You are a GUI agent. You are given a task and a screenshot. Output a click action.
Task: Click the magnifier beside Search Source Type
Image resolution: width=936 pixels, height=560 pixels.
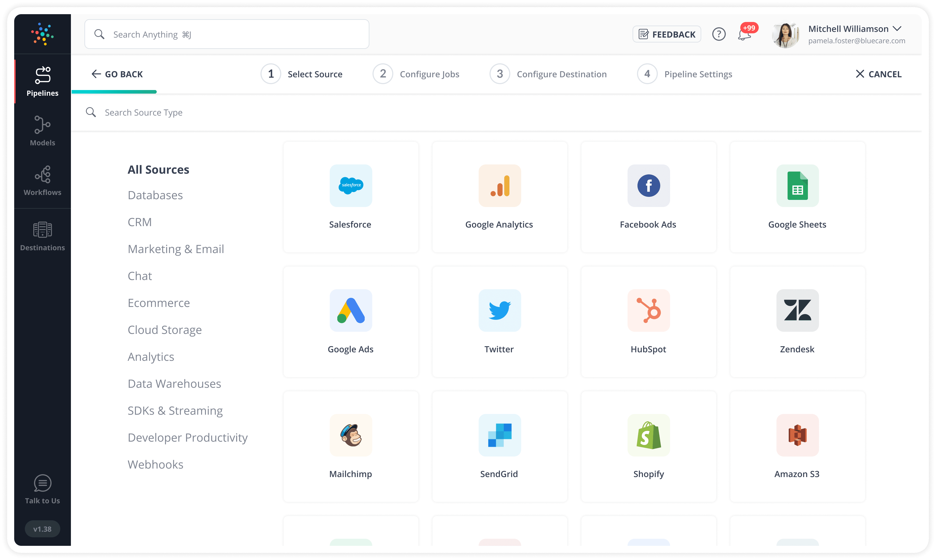[91, 112]
